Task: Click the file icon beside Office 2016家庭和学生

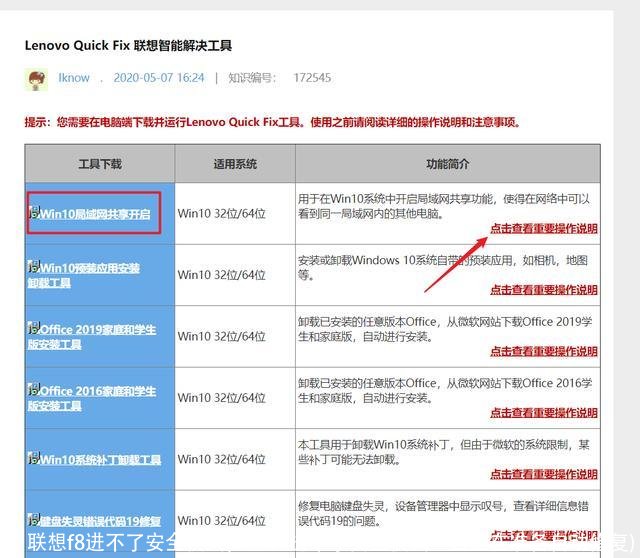Action: [x=34, y=389]
